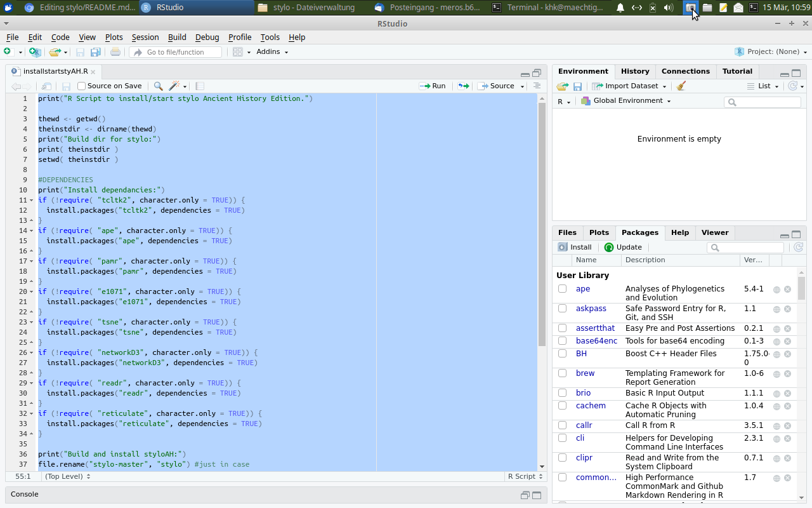Viewport: 812px width, 508px height.
Task: Open the ape package link
Action: coord(583,289)
